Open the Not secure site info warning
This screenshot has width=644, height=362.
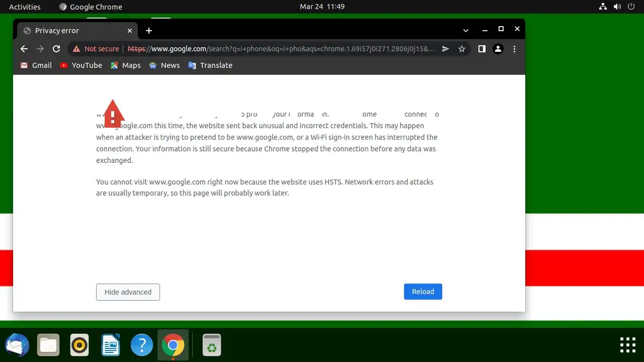[96, 49]
